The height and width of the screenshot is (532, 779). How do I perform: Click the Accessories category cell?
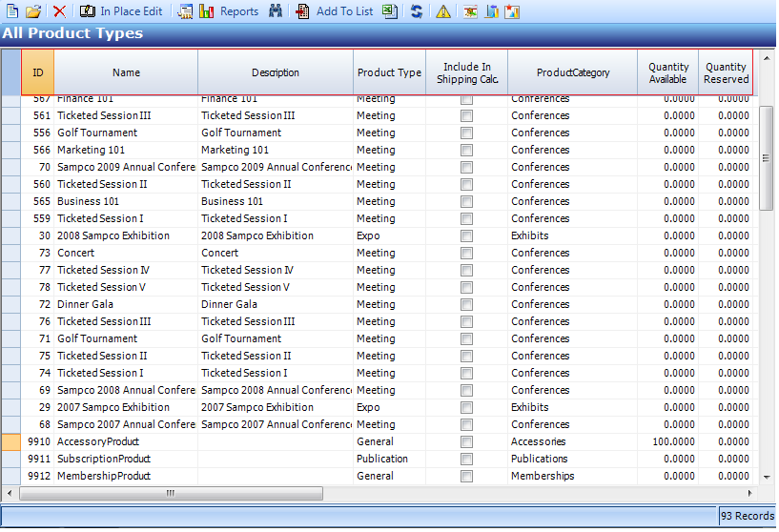pos(572,441)
